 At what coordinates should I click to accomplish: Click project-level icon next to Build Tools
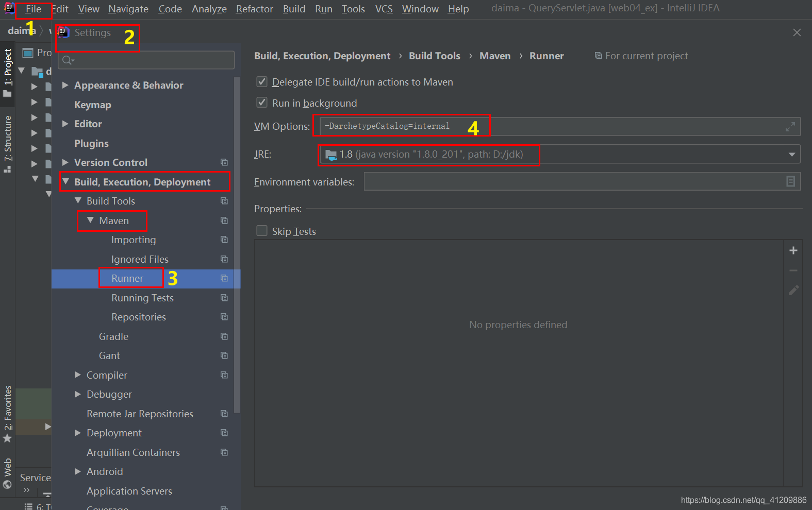(224, 201)
